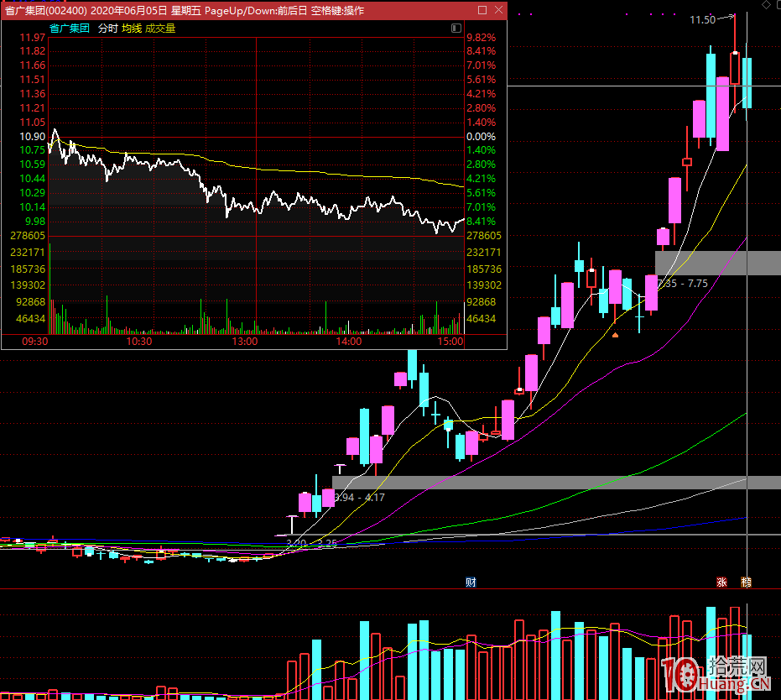Click the gray gap band labeled 3.94 - 4.17
Viewport: 781px width, 700px height.
(x=556, y=483)
